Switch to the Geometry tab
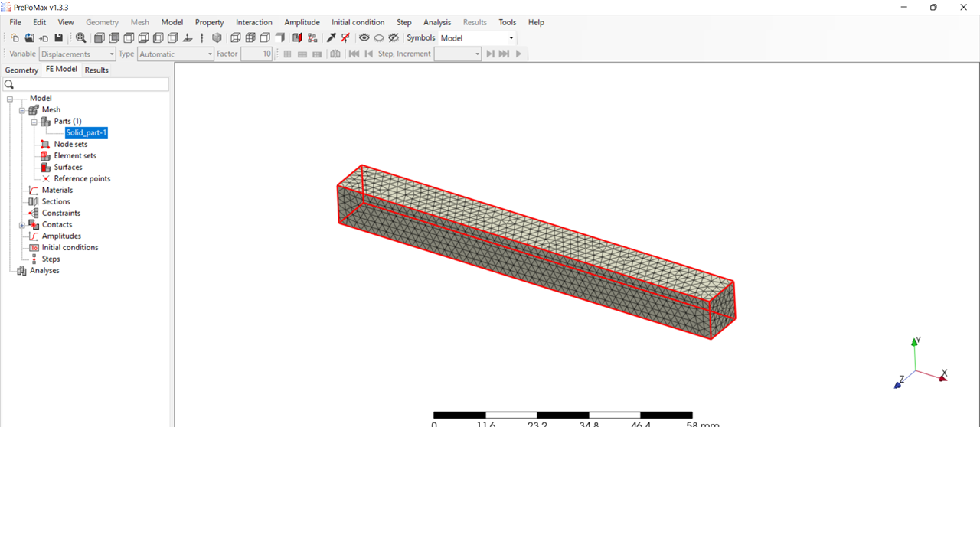Image resolution: width=980 pixels, height=551 pixels. 21,70
